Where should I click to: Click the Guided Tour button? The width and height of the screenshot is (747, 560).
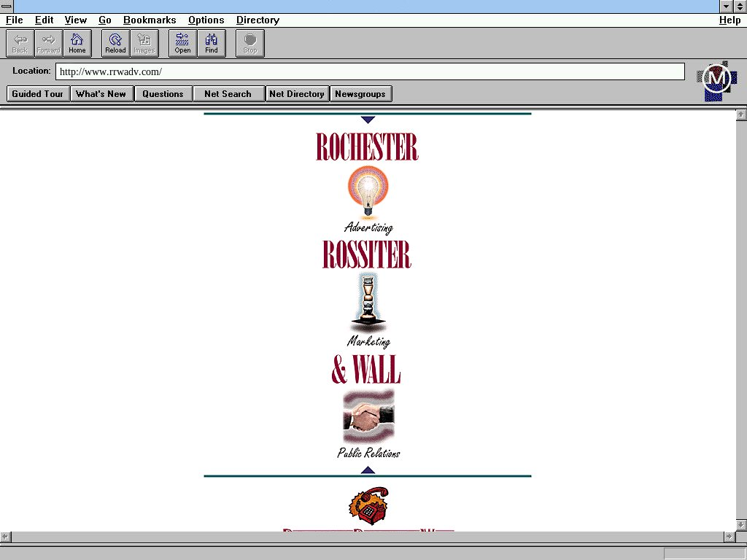click(38, 94)
